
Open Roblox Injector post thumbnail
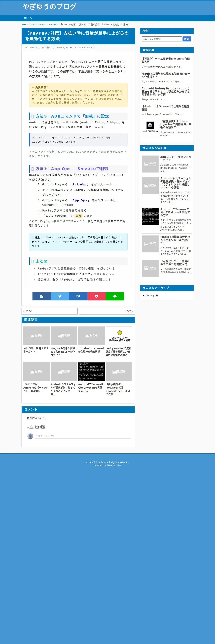click(x=150, y=128)
